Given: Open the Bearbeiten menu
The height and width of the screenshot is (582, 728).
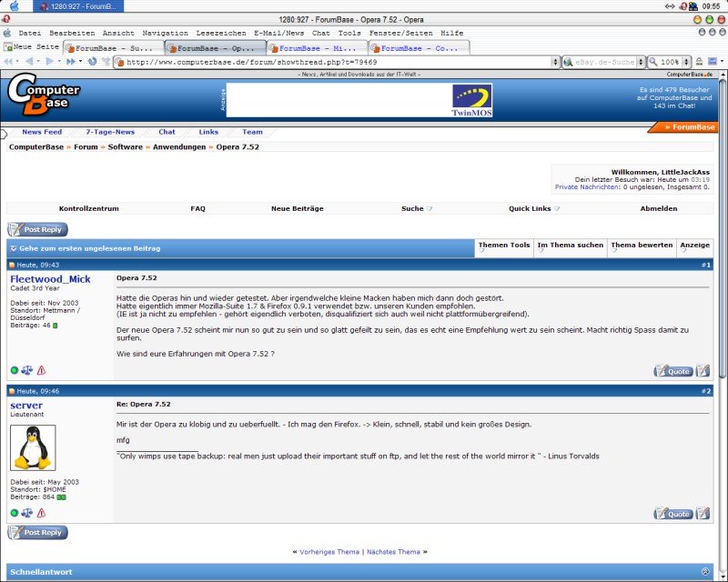Looking at the screenshot, I should tap(72, 33).
